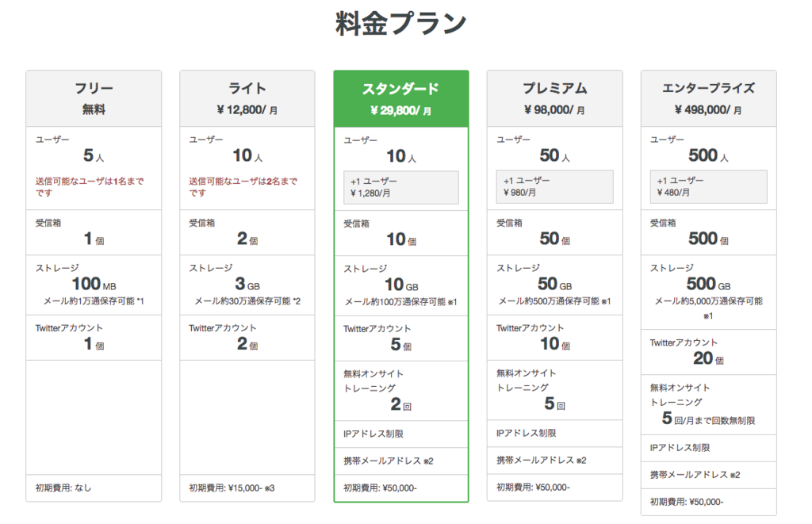Click the 500GB storage value
This screenshot has height=524, width=812.
click(708, 284)
